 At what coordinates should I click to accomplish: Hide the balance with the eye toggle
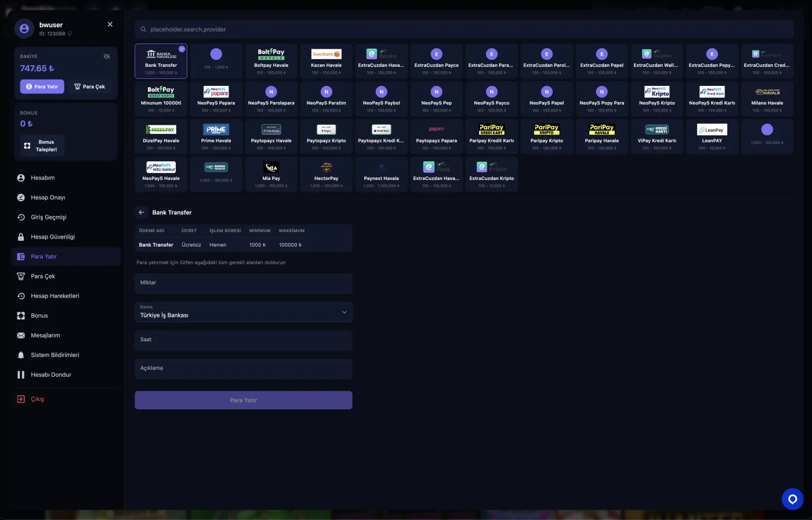click(x=107, y=56)
